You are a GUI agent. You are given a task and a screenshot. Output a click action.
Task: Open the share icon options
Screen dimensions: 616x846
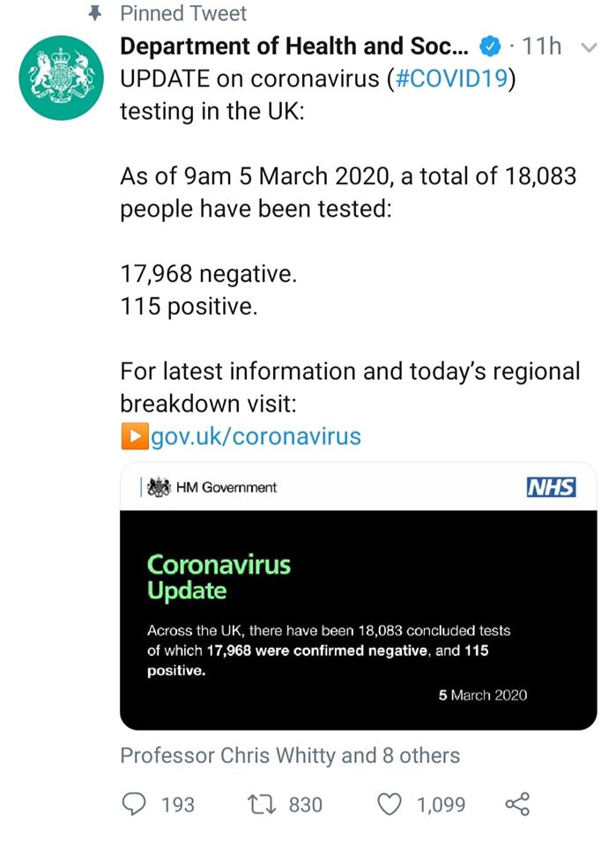point(517,804)
